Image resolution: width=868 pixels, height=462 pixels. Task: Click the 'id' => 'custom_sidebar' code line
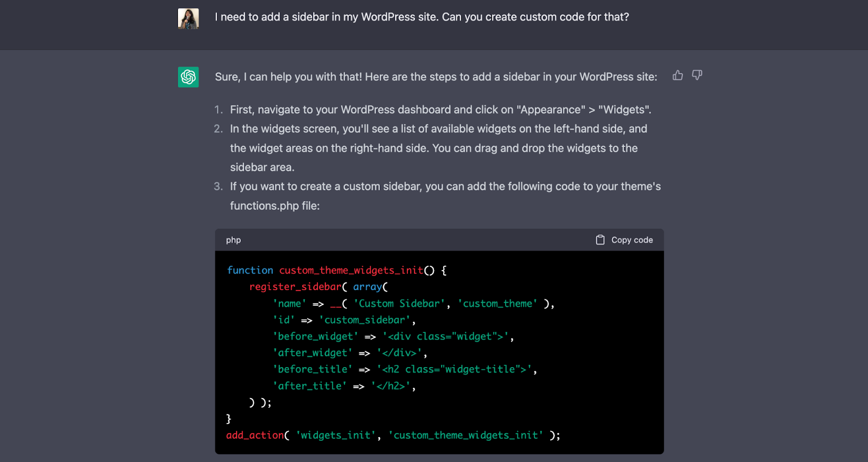point(344,320)
